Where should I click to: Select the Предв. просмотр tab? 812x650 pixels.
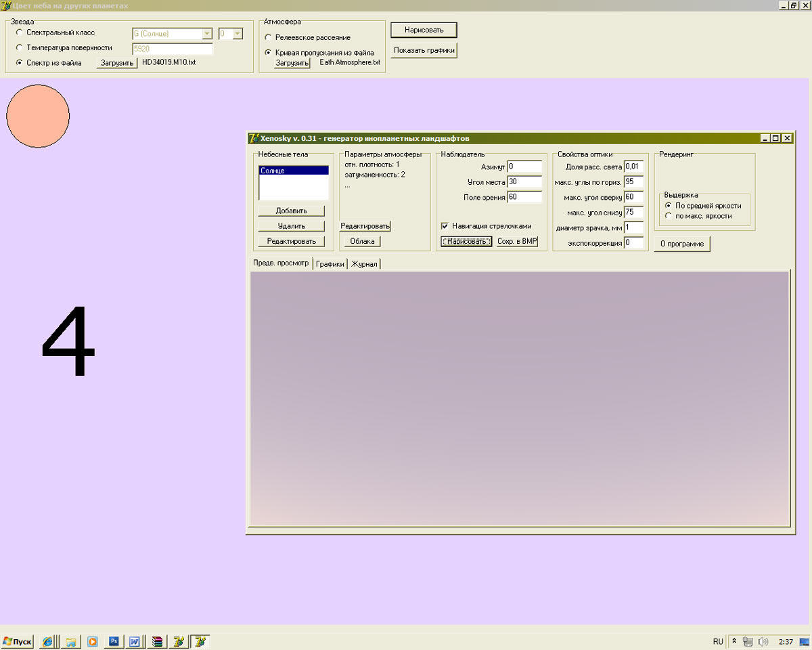(x=281, y=263)
